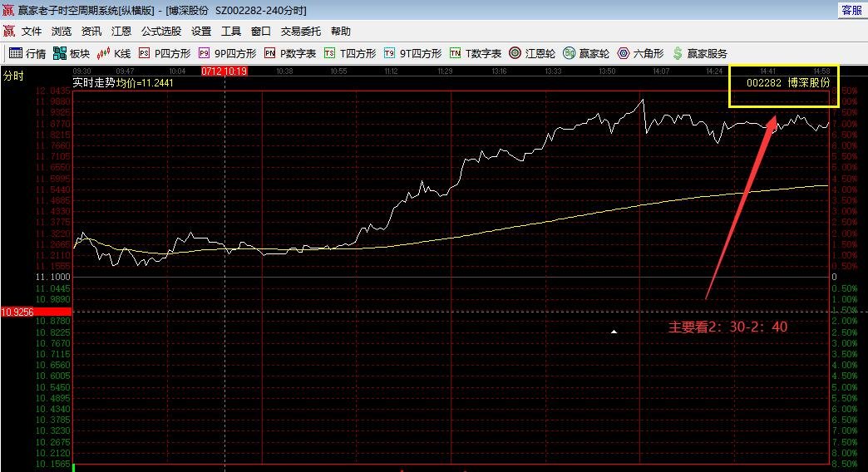Screen dimensions: 868x472
Task: Click the 14:07 time axis label
Action: click(x=661, y=71)
